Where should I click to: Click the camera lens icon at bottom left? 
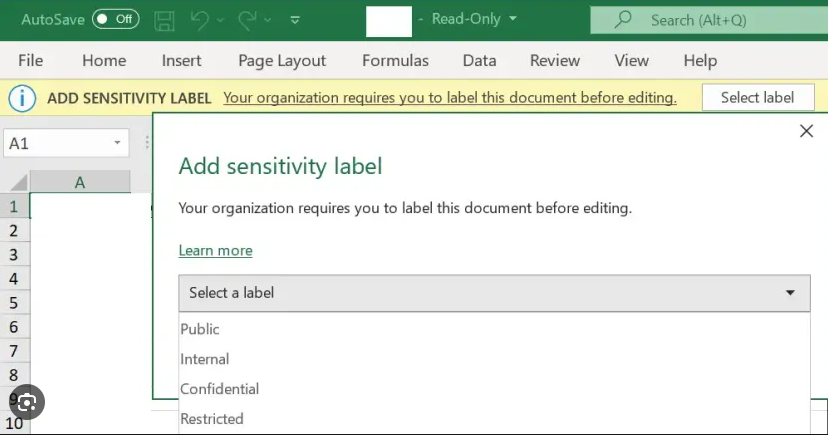tap(26, 403)
